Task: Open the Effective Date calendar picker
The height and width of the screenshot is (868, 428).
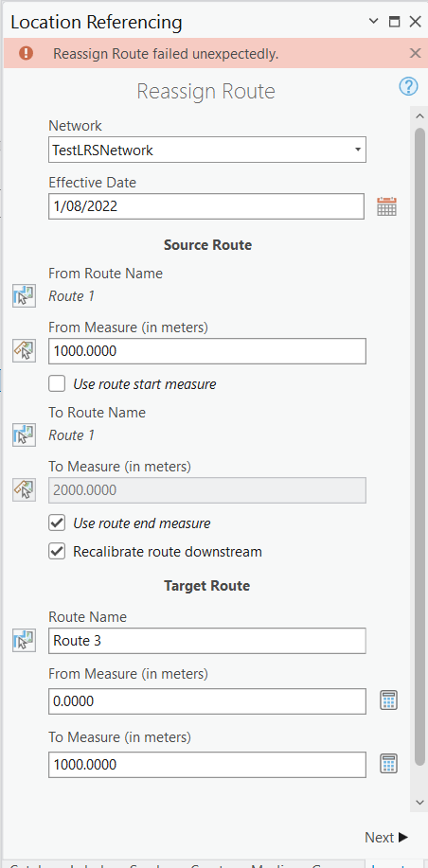Action: click(x=387, y=206)
